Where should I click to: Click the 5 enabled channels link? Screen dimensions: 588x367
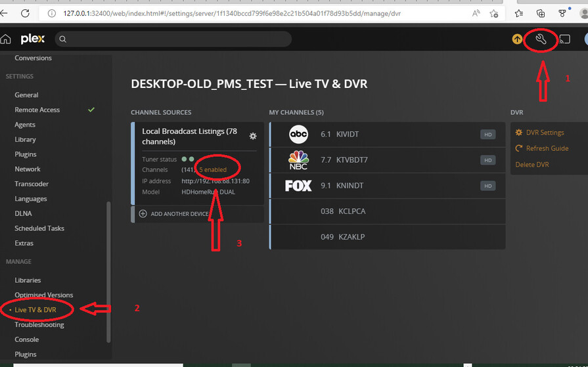pos(213,170)
